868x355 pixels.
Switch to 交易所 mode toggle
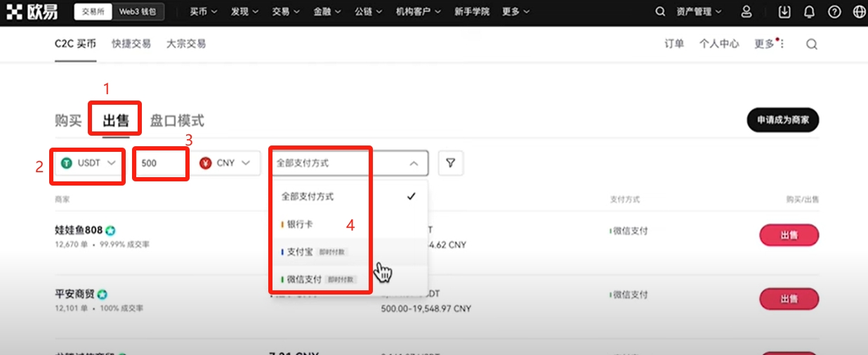[x=93, y=12]
